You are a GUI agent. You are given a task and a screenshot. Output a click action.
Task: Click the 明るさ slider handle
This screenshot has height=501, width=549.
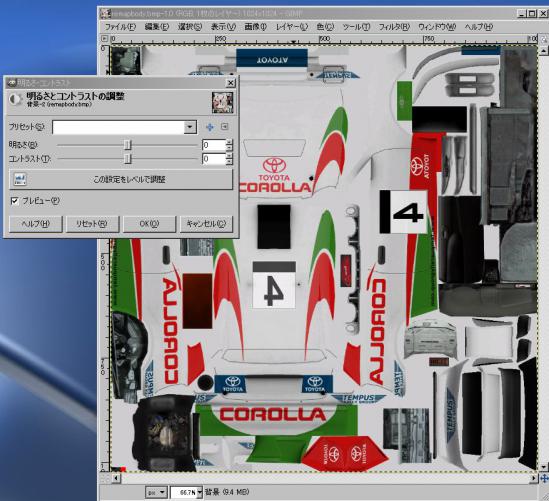pyautogui.click(x=128, y=145)
